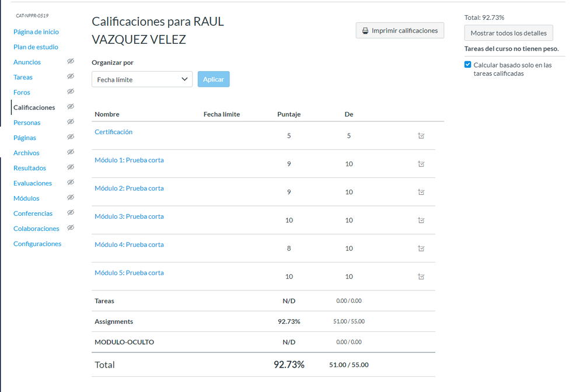Navigate to Configuraciones in course menu

tap(37, 244)
